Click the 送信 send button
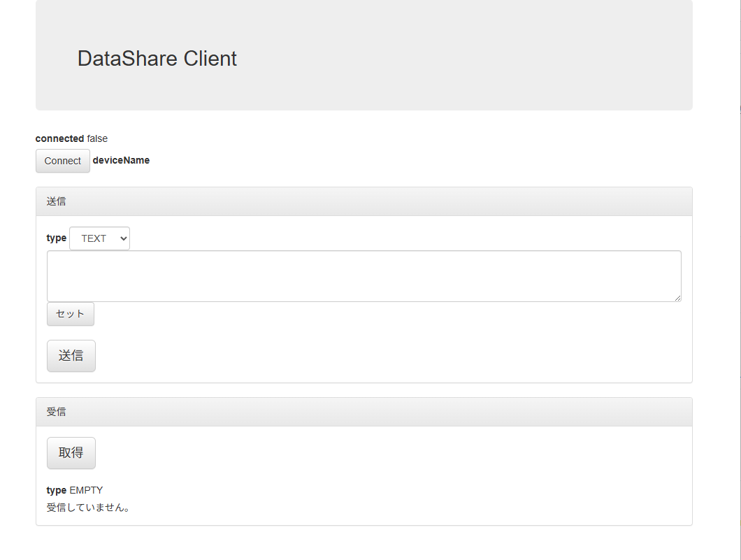Viewport: 741px width, 560px height. click(71, 356)
